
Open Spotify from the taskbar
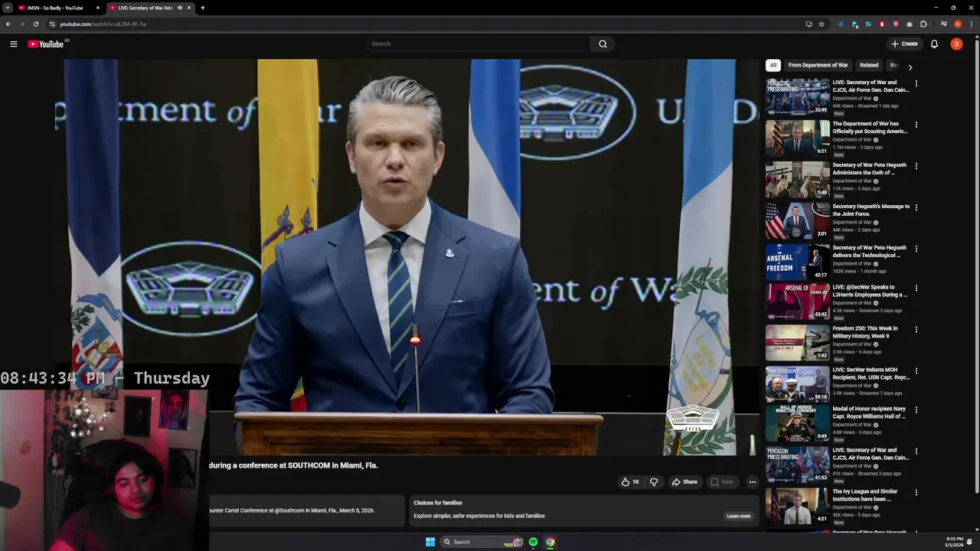coord(534,542)
